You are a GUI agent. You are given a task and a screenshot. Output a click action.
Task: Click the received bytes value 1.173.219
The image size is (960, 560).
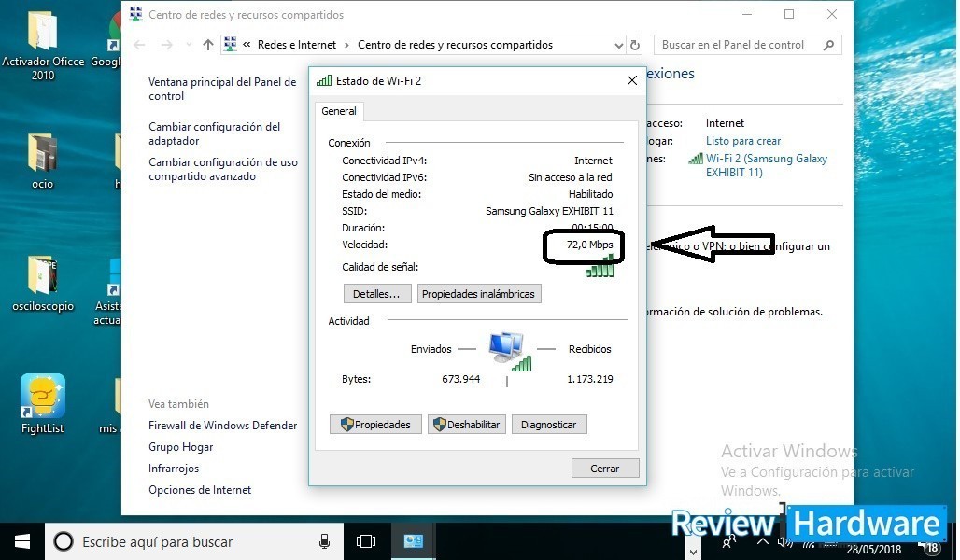coord(590,380)
